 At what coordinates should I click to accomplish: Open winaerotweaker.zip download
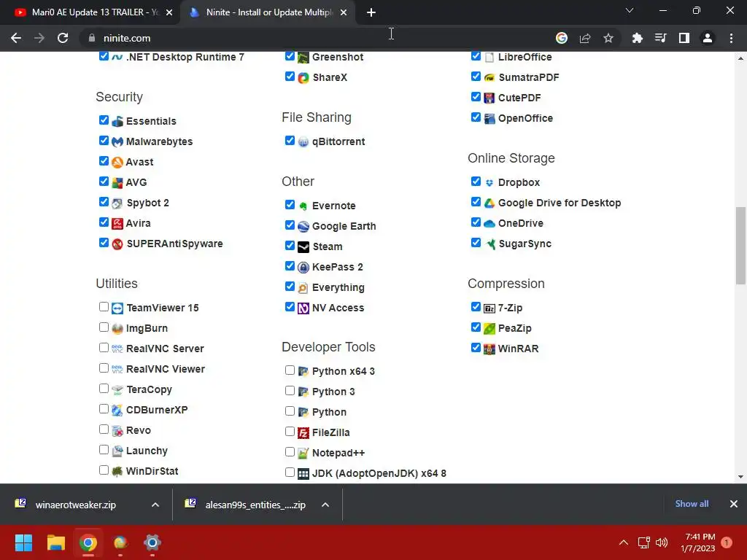coord(76,505)
